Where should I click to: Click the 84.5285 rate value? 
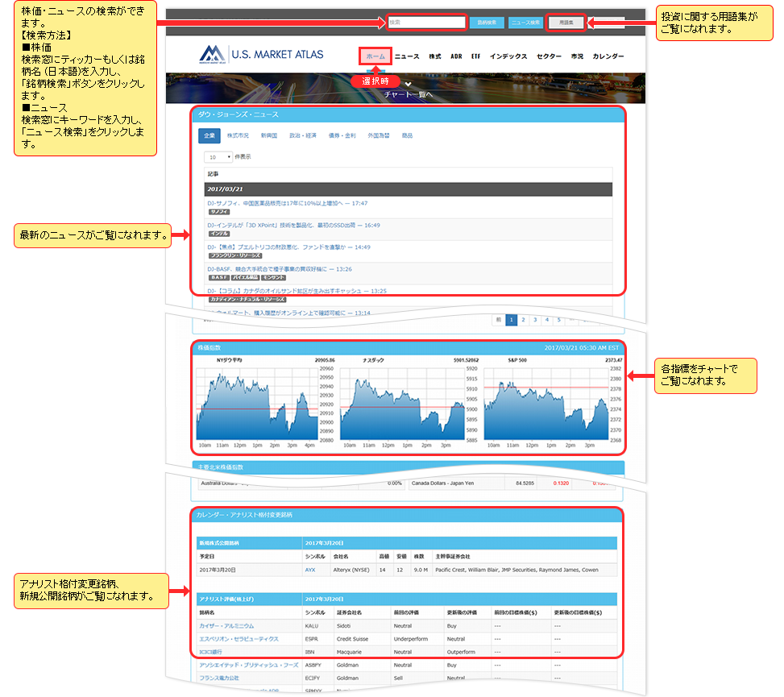(x=525, y=483)
